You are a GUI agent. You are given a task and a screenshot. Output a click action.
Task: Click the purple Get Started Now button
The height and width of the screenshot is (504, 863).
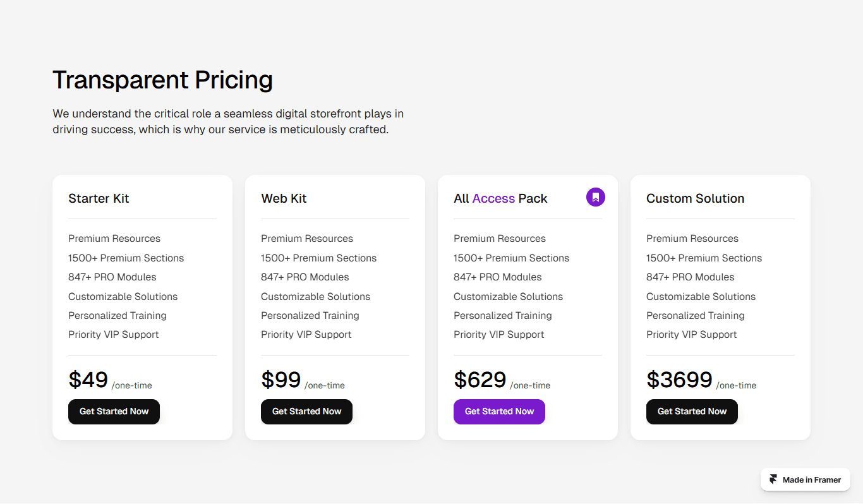pyautogui.click(x=499, y=412)
